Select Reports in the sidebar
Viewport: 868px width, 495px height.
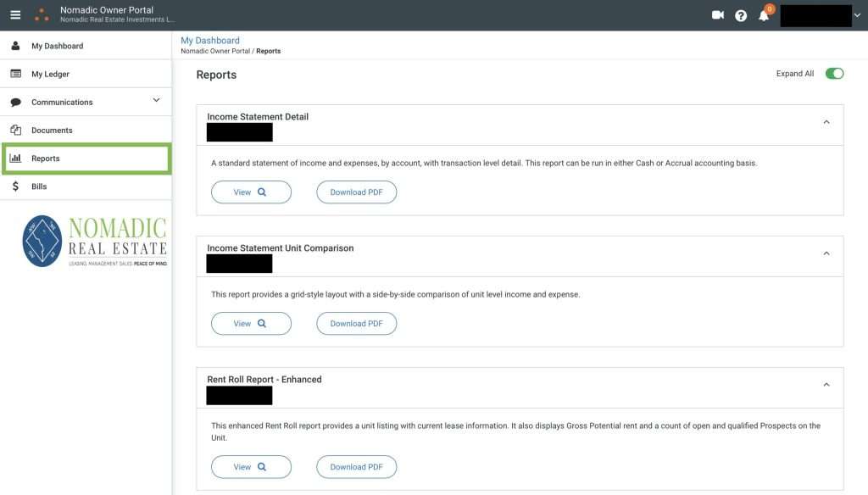pyautogui.click(x=46, y=159)
